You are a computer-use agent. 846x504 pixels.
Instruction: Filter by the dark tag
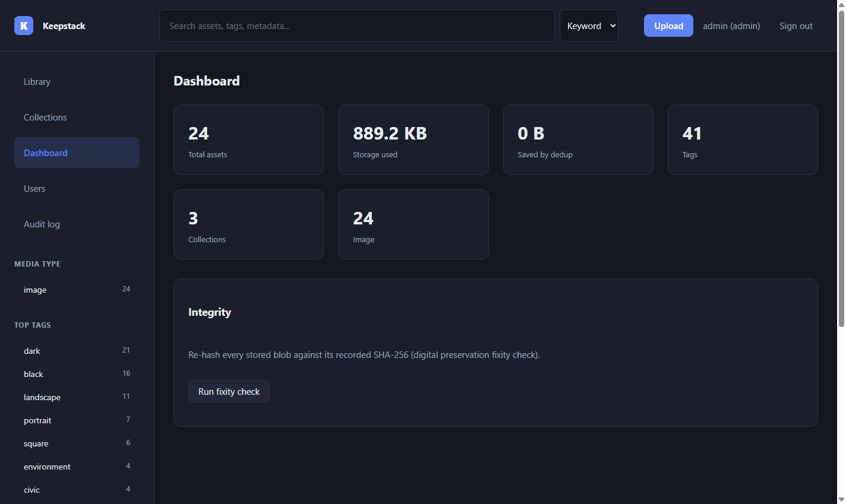(x=77, y=351)
